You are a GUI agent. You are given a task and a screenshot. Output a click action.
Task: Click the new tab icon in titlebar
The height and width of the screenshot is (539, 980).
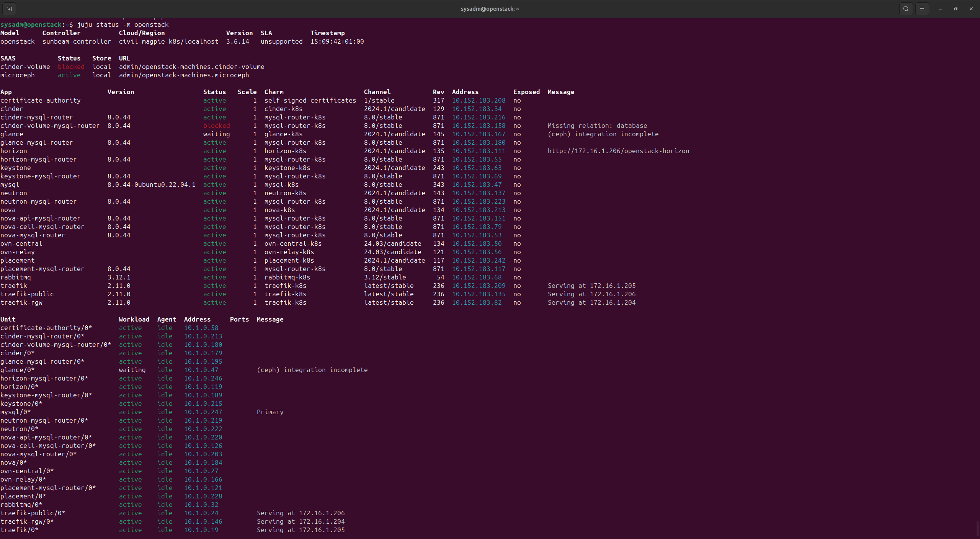(9, 9)
